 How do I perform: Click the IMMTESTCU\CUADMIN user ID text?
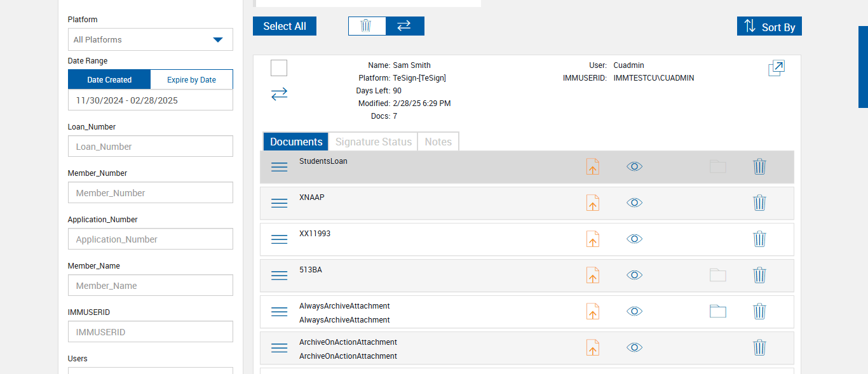tap(654, 78)
